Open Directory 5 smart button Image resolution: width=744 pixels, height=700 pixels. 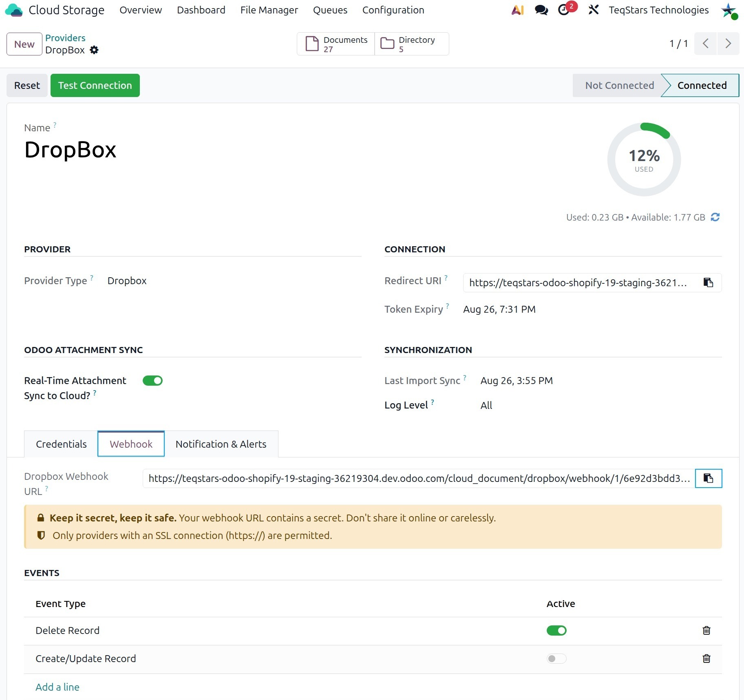[x=411, y=44]
